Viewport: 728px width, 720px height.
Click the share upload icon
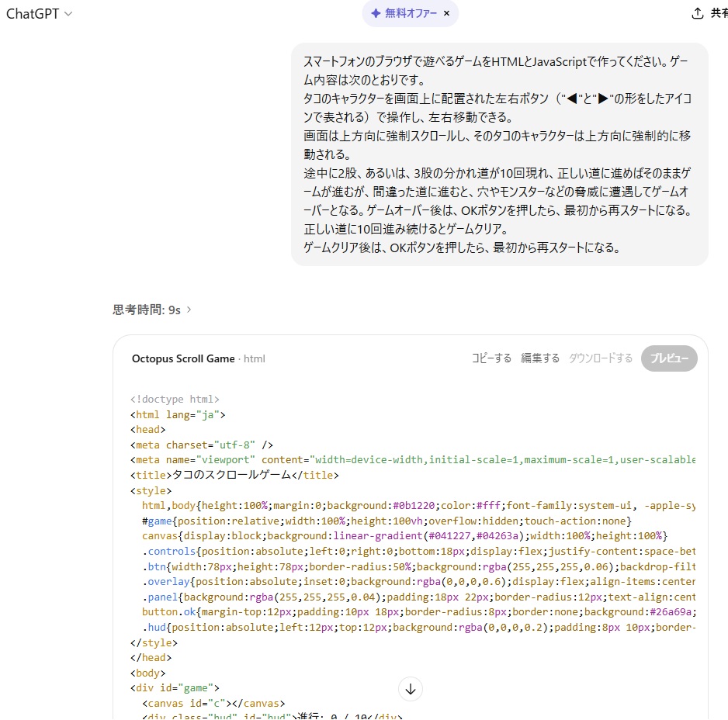click(698, 13)
